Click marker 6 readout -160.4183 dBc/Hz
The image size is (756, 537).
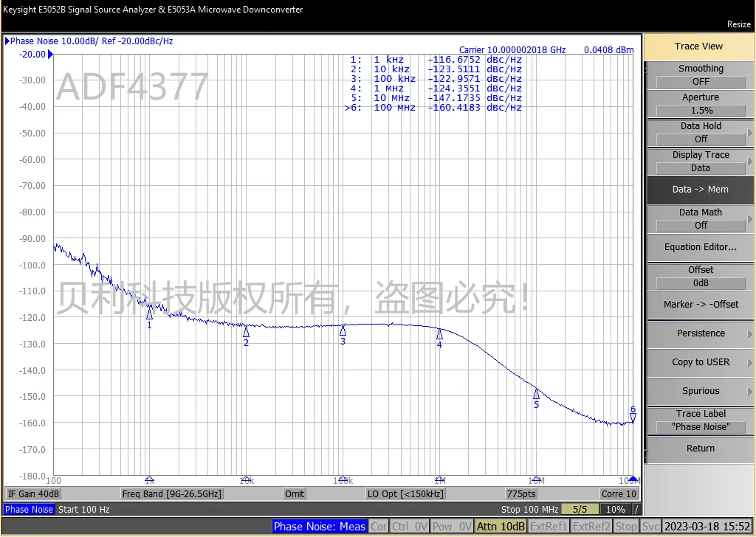coord(475,108)
